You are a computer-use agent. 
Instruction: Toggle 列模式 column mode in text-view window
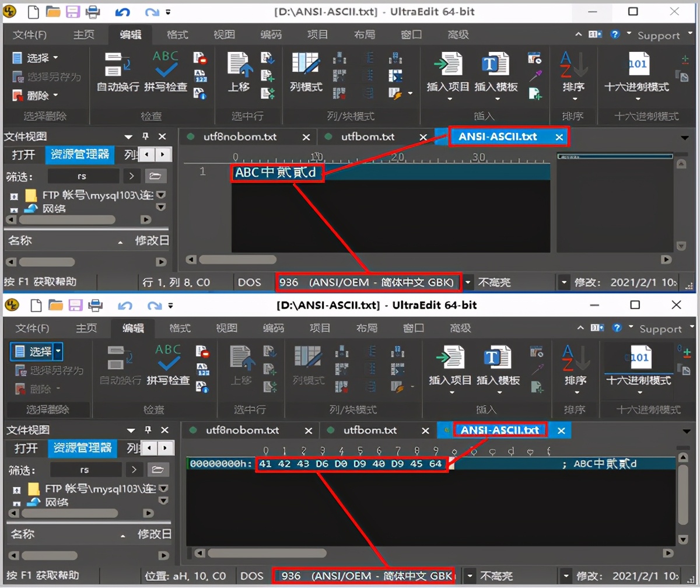coord(306,72)
